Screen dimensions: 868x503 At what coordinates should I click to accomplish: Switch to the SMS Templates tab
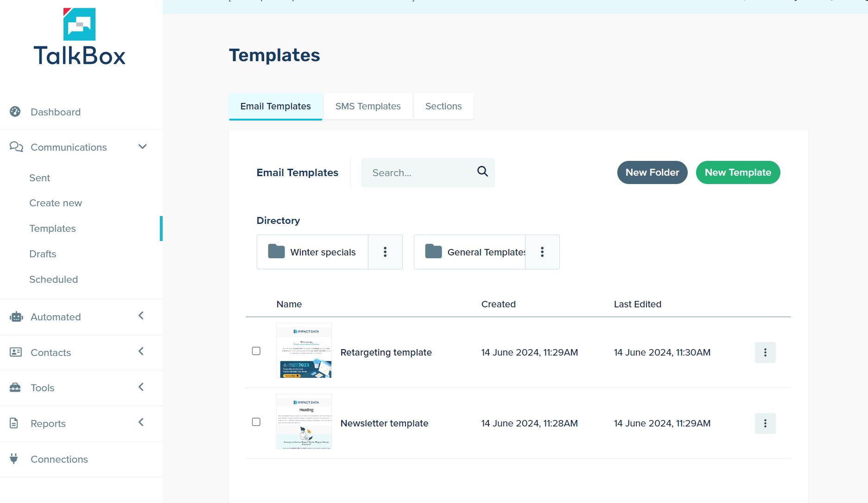click(367, 106)
